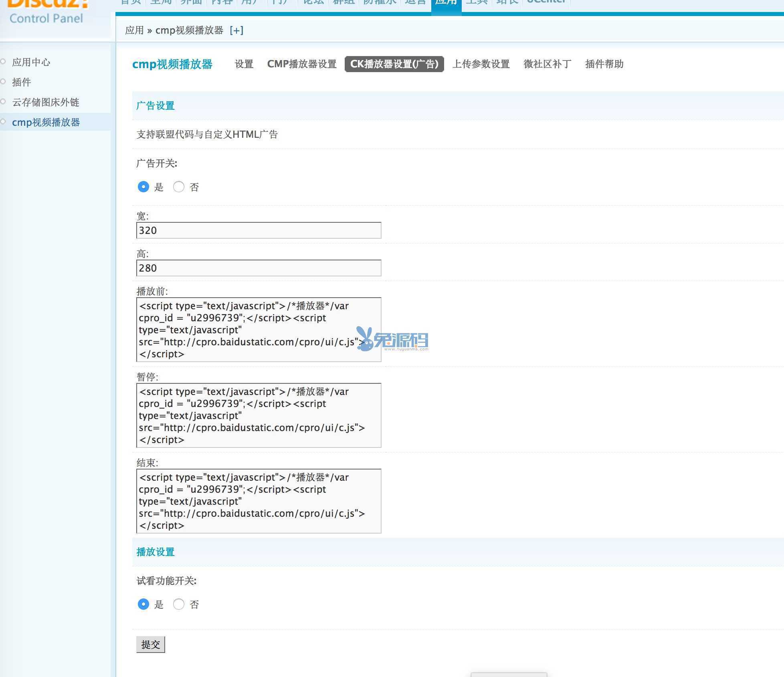Screen dimensions: 784x677
Task: Click the 结束: label
Action: pyautogui.click(x=147, y=463)
